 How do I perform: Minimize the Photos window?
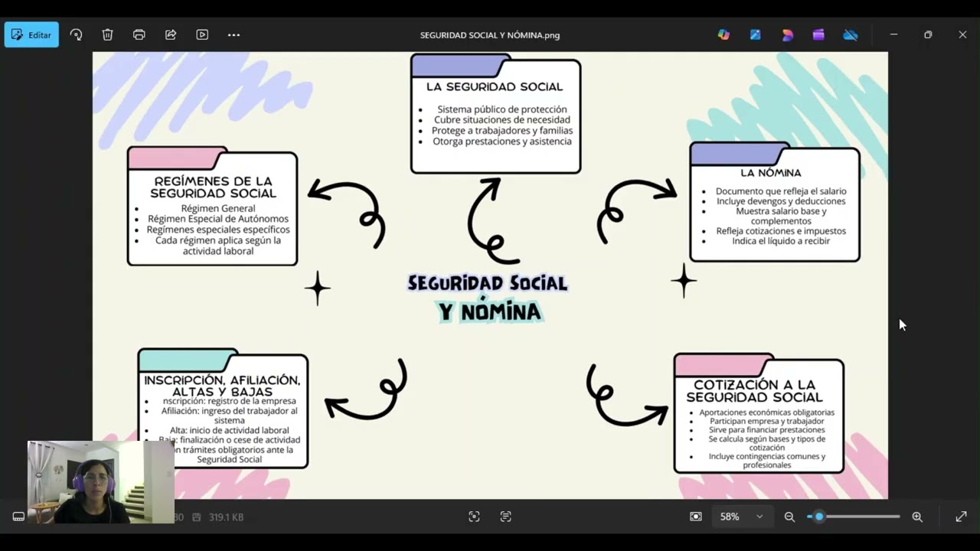click(893, 34)
